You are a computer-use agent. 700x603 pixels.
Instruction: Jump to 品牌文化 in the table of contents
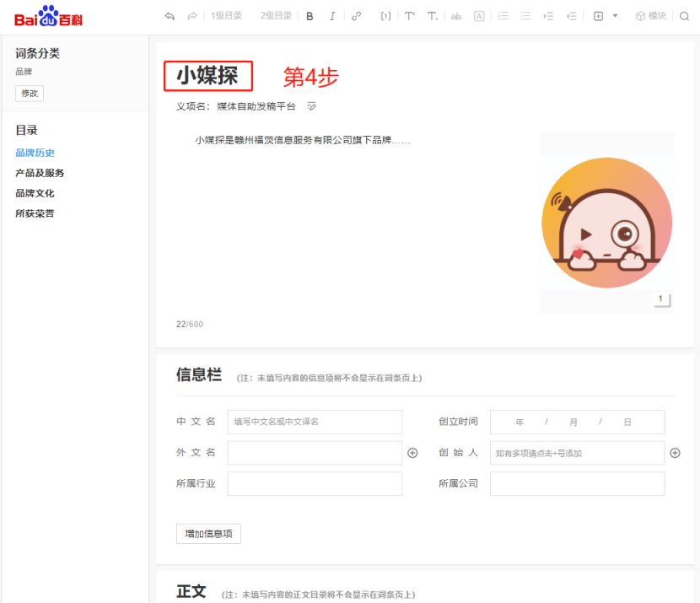[35, 193]
